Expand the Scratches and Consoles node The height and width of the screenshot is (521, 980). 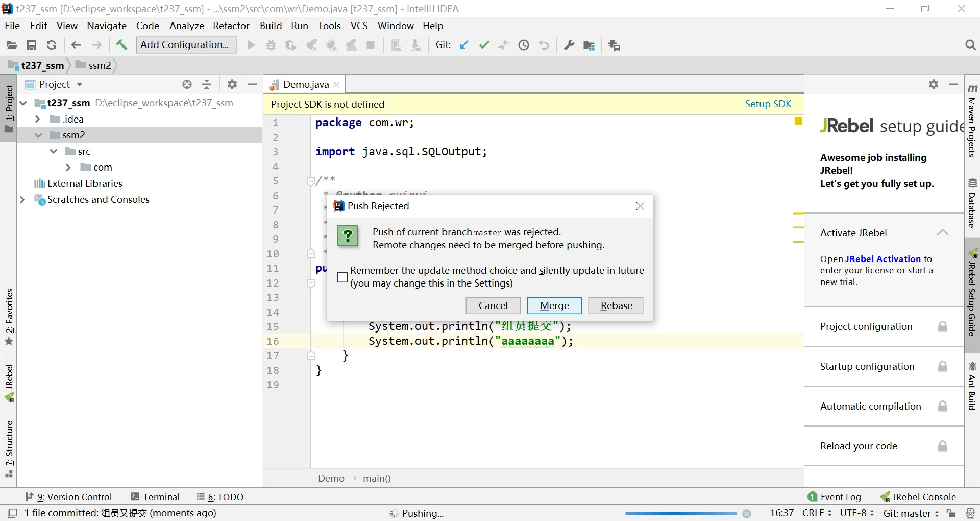pos(22,200)
